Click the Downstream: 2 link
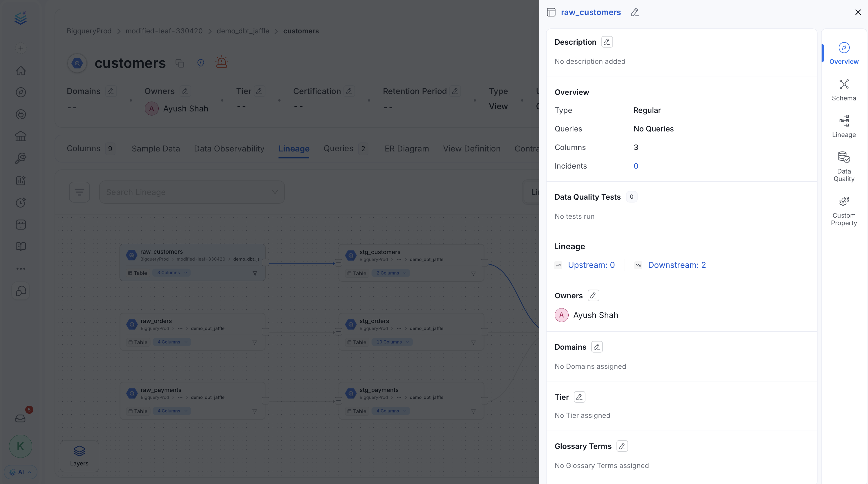Viewport: 868px width, 484px height. tap(677, 265)
